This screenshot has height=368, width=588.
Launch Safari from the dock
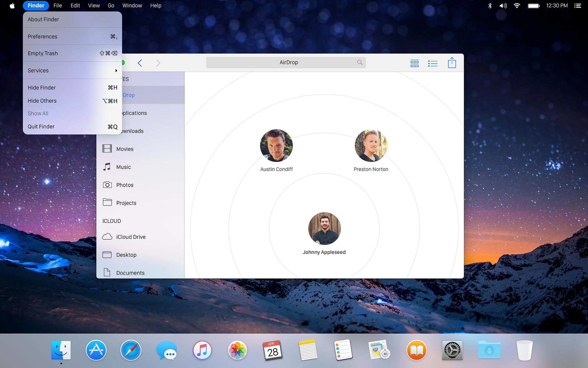pyautogui.click(x=131, y=350)
